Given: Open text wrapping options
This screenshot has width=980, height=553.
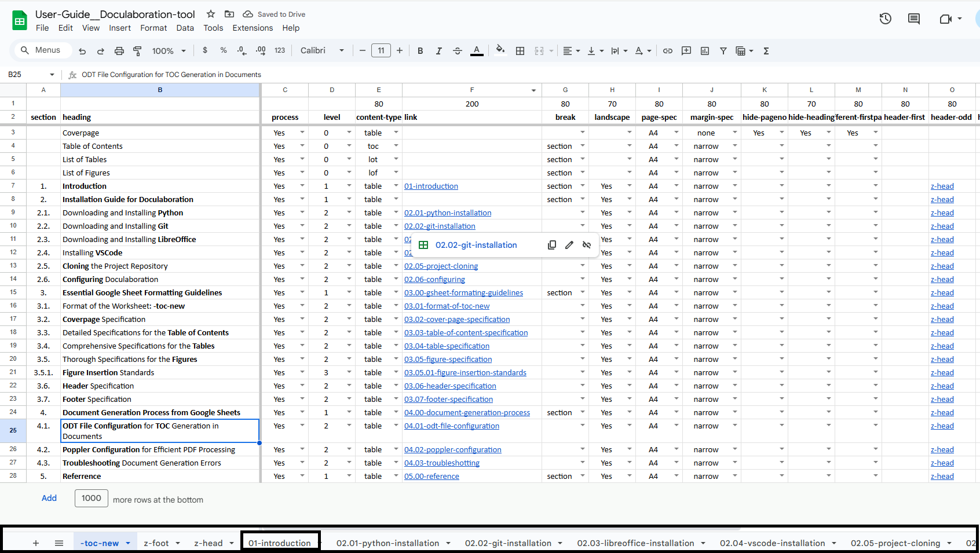Looking at the screenshot, I should [x=619, y=51].
